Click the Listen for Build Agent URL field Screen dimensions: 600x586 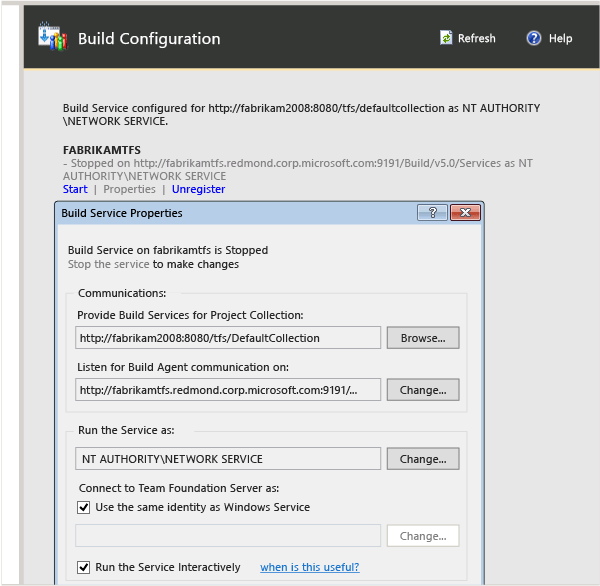click(228, 390)
